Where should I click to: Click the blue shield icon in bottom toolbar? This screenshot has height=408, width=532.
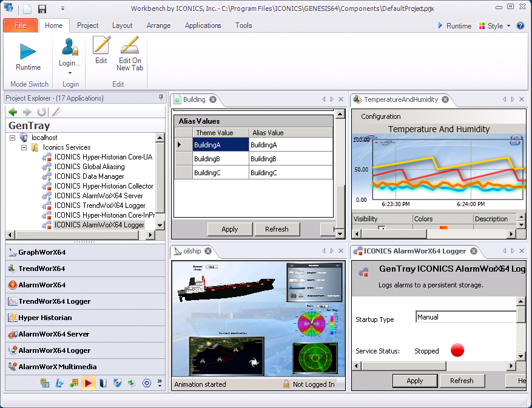click(118, 383)
